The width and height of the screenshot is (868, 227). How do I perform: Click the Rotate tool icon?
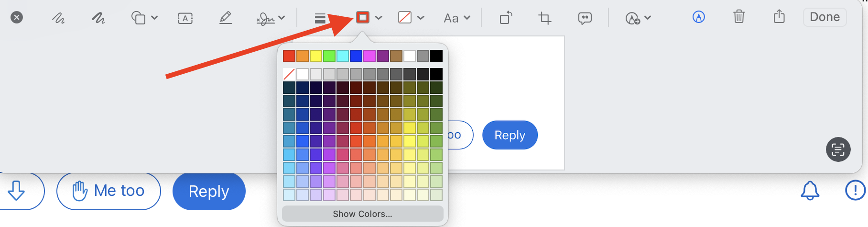pos(505,18)
